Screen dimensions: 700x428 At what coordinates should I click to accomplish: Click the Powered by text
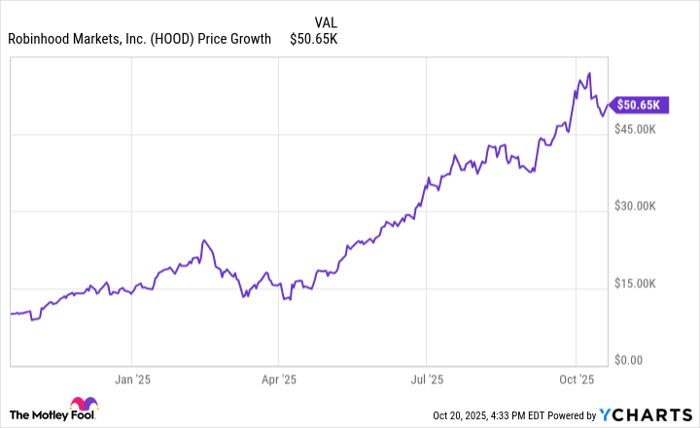coord(572,415)
